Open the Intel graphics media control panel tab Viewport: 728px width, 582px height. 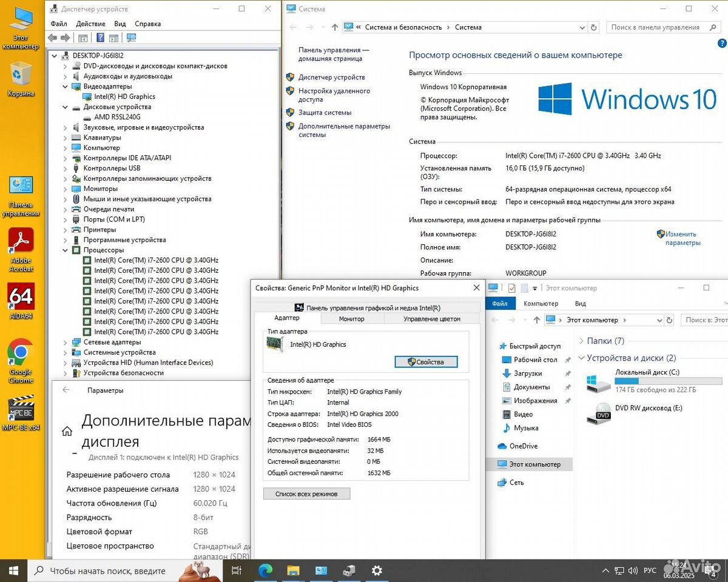(367, 308)
